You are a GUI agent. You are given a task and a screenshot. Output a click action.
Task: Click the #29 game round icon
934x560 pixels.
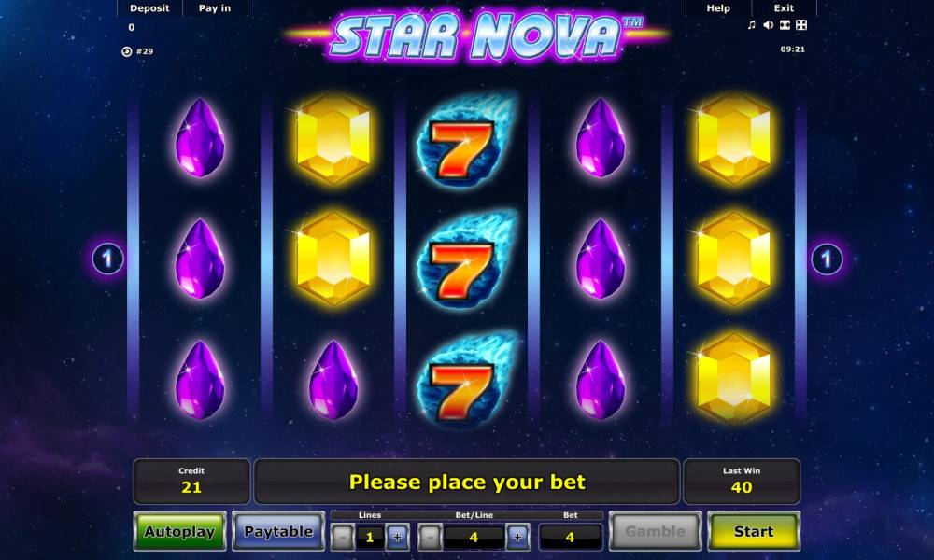pos(126,51)
